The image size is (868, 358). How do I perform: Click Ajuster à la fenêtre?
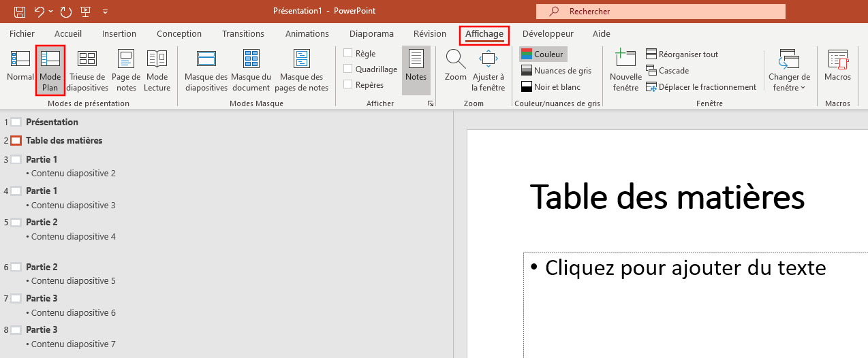tap(489, 70)
